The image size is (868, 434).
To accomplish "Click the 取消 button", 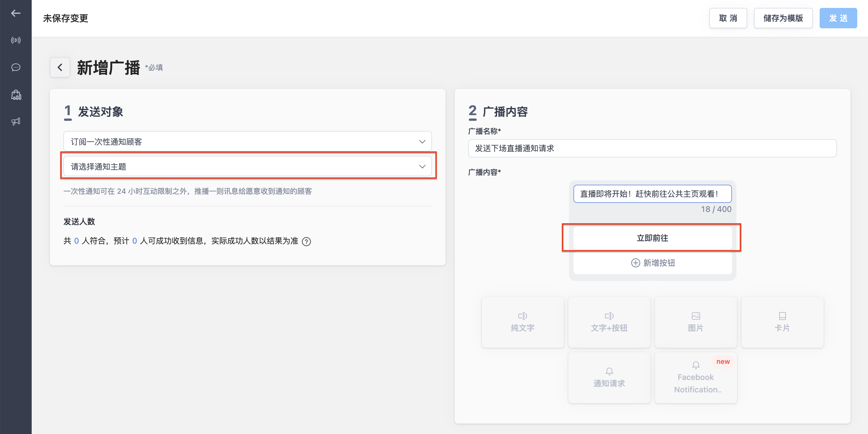I will click(728, 18).
